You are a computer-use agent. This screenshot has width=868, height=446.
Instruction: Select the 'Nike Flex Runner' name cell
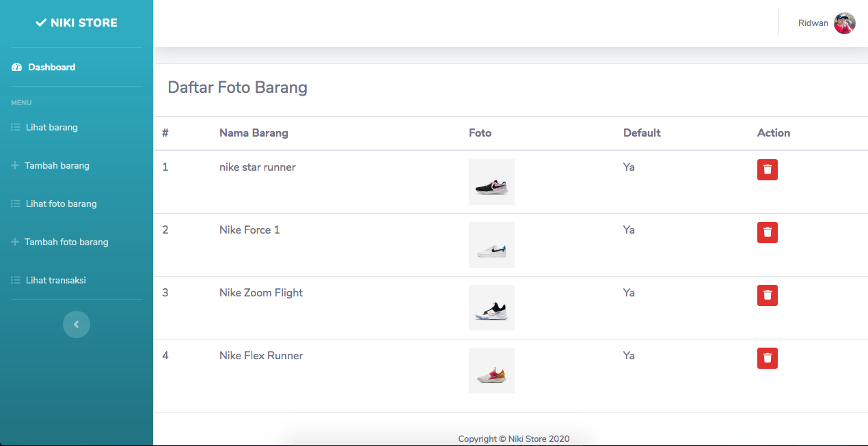[261, 355]
